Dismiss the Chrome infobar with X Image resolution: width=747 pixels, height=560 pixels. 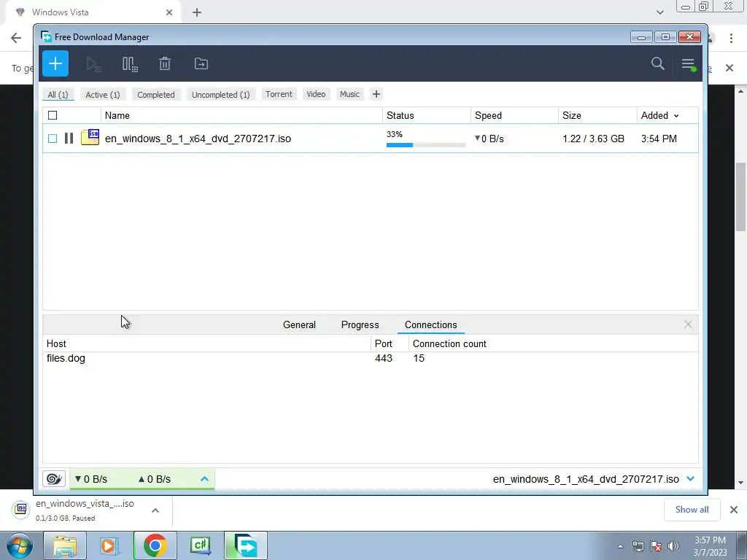pyautogui.click(x=729, y=68)
